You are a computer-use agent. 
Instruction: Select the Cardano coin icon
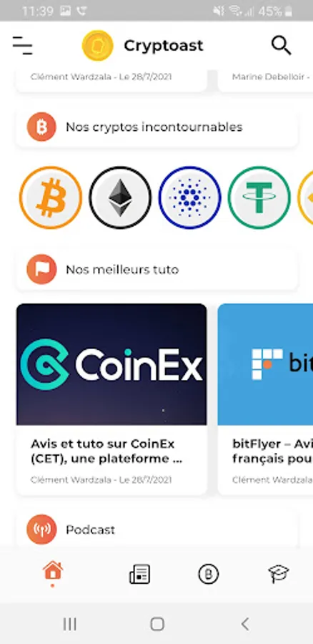189,197
